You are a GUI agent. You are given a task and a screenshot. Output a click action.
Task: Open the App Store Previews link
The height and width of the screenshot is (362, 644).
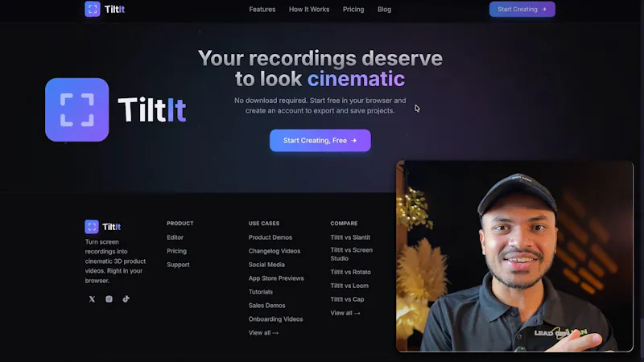[x=276, y=278]
